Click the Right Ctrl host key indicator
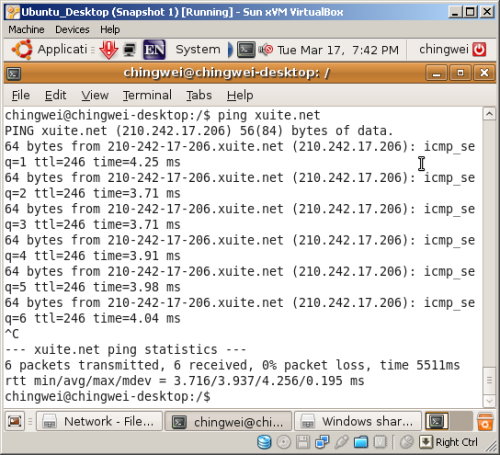This screenshot has height=455, width=500. (448, 443)
